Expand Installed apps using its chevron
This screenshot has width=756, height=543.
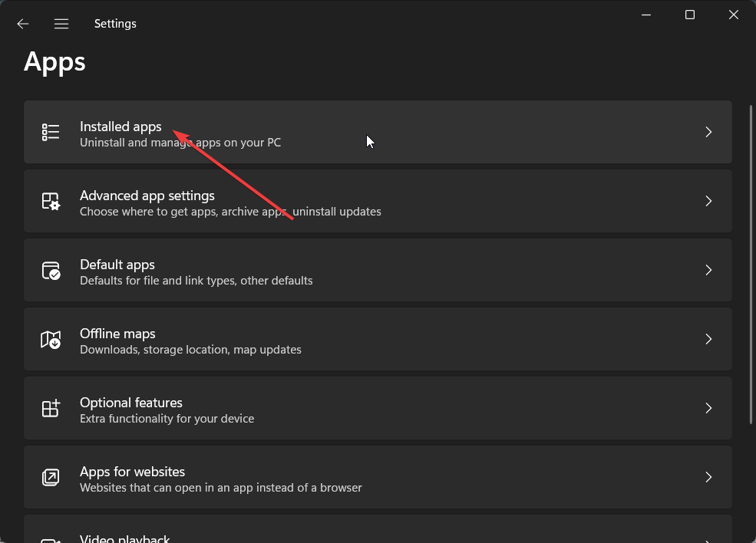click(708, 132)
